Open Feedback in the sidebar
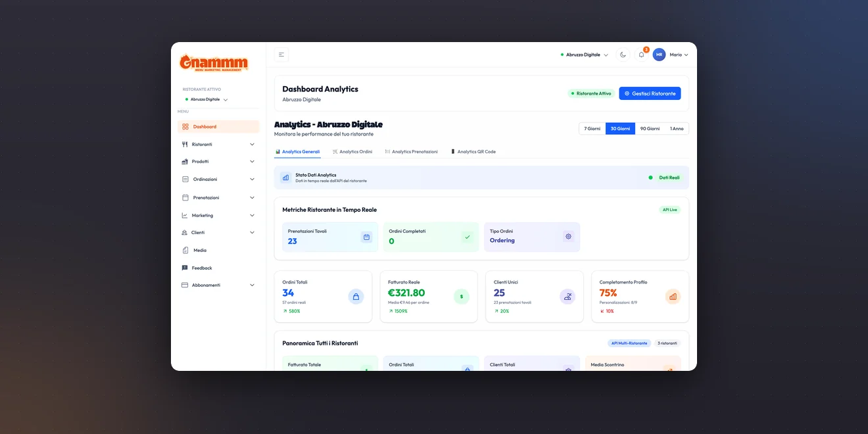Viewport: 868px width, 434px height. tap(218, 268)
